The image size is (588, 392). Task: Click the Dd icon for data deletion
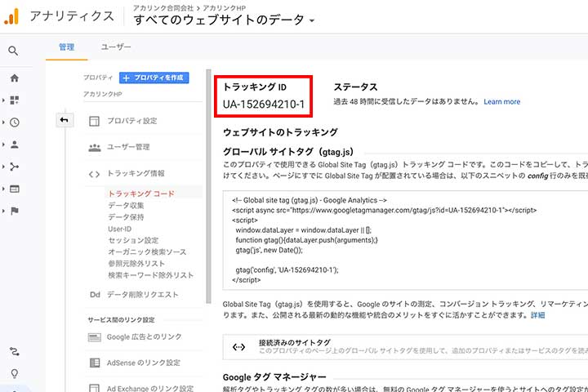pos(95,295)
